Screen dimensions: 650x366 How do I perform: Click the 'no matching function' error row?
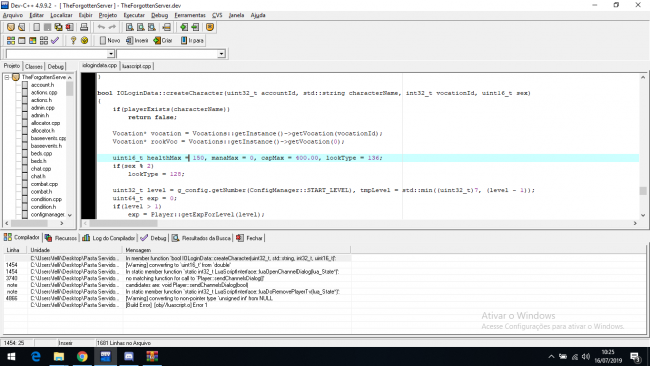[177, 278]
